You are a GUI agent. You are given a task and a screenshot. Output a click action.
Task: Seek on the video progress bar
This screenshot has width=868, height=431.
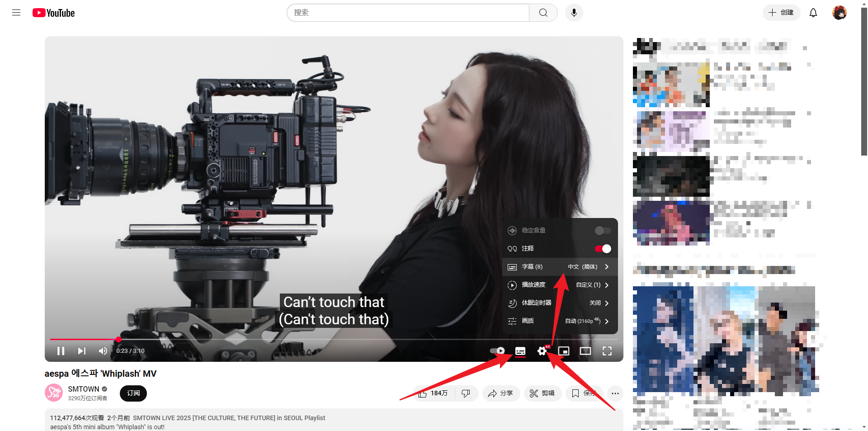334,339
